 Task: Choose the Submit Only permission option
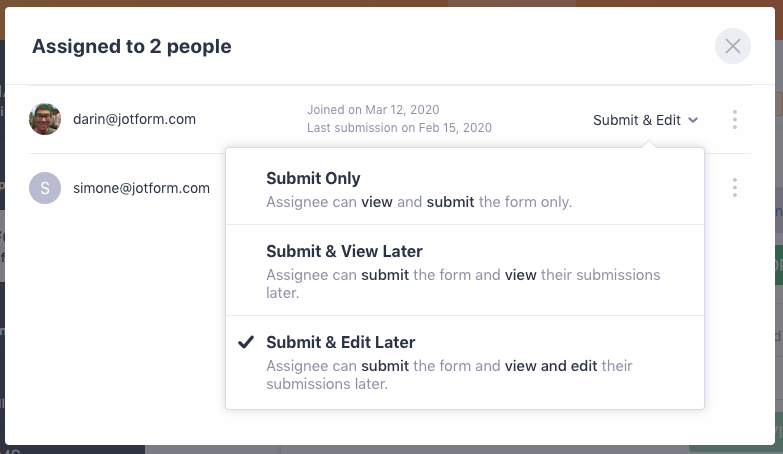(x=313, y=179)
